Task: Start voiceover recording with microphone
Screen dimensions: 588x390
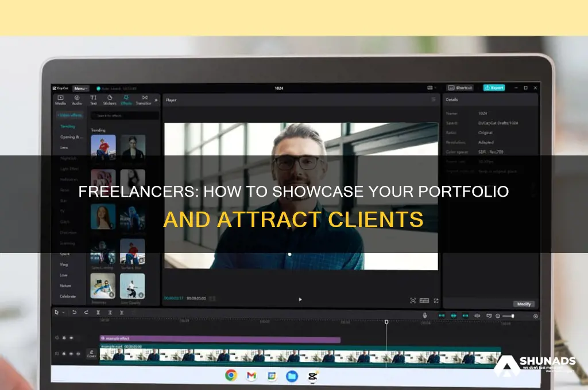Action: 424,315
